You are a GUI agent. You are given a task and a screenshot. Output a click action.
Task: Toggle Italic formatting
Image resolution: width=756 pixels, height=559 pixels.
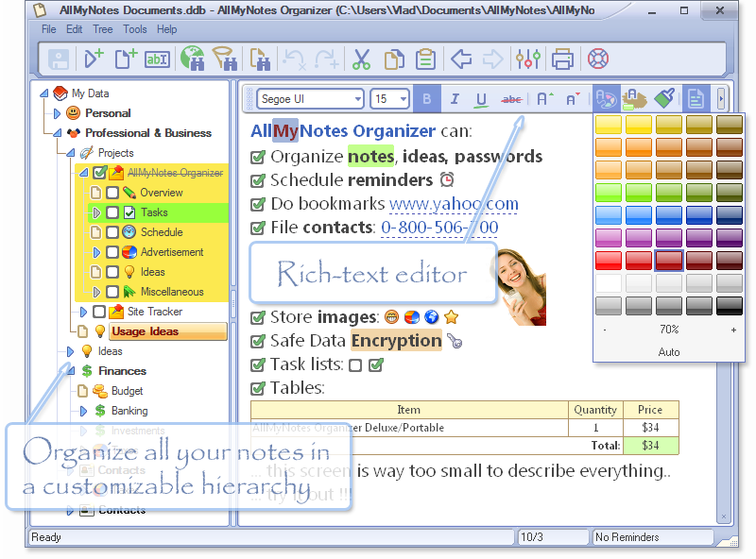click(455, 99)
